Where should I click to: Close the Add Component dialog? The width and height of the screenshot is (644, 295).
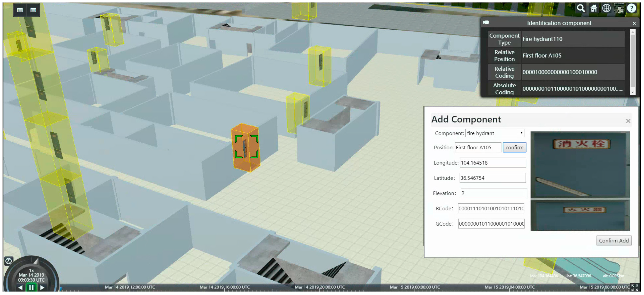628,121
